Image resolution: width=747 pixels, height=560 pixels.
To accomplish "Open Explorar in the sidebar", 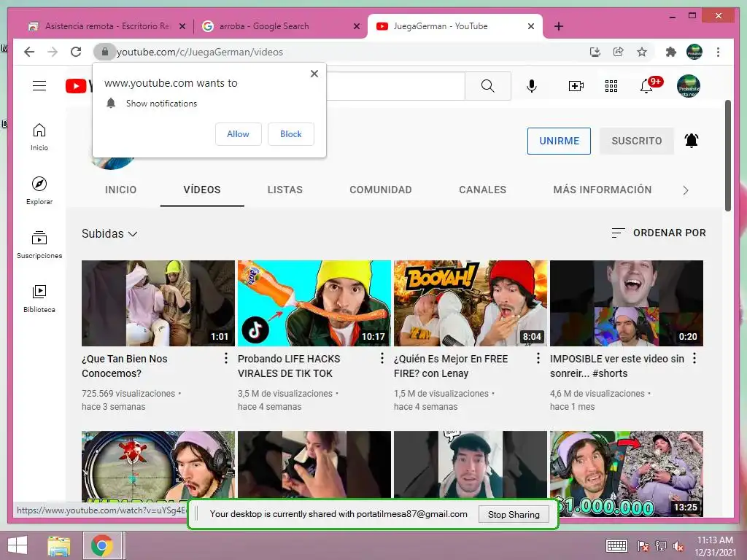I will coord(39,190).
